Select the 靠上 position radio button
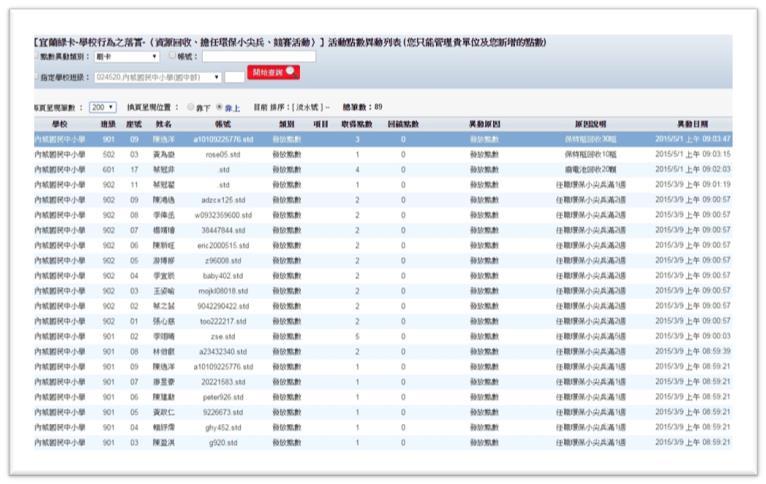This screenshot has height=484, width=766. pyautogui.click(x=220, y=106)
